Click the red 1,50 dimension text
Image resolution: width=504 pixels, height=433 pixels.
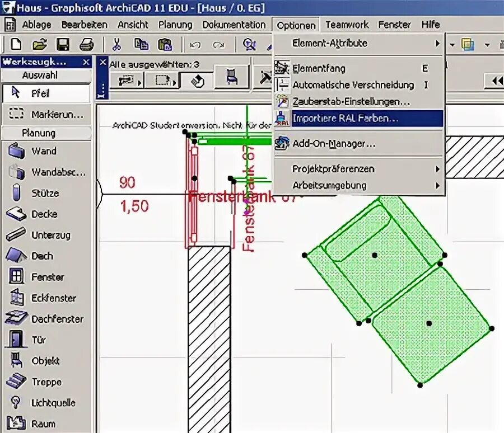pyautogui.click(x=134, y=206)
